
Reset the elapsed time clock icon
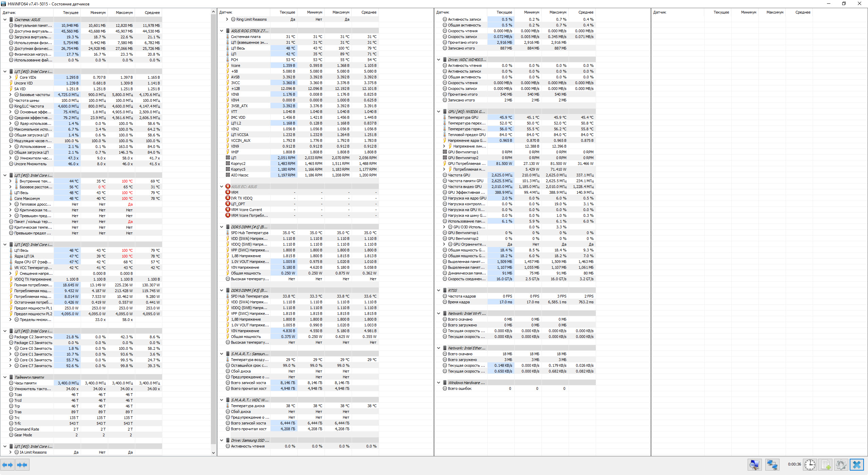[x=810, y=464]
